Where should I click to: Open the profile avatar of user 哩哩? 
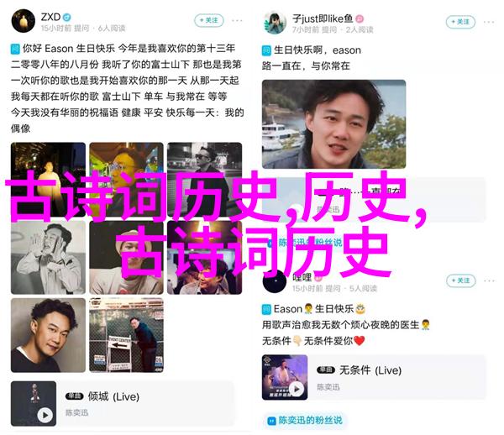(x=275, y=281)
